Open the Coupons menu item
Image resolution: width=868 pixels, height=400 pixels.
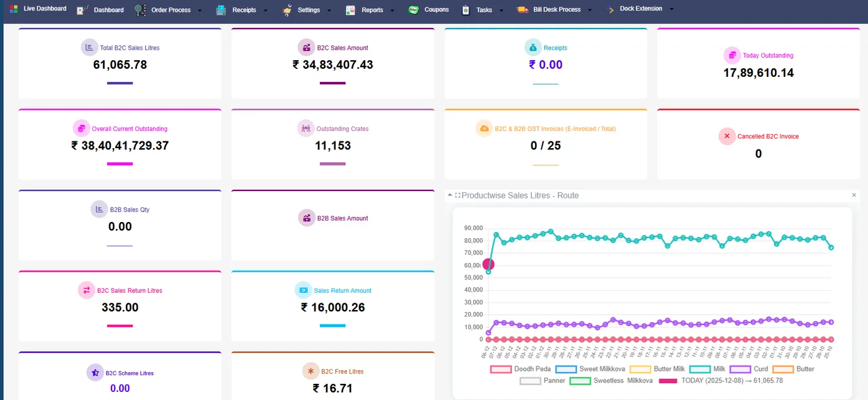[436, 10]
